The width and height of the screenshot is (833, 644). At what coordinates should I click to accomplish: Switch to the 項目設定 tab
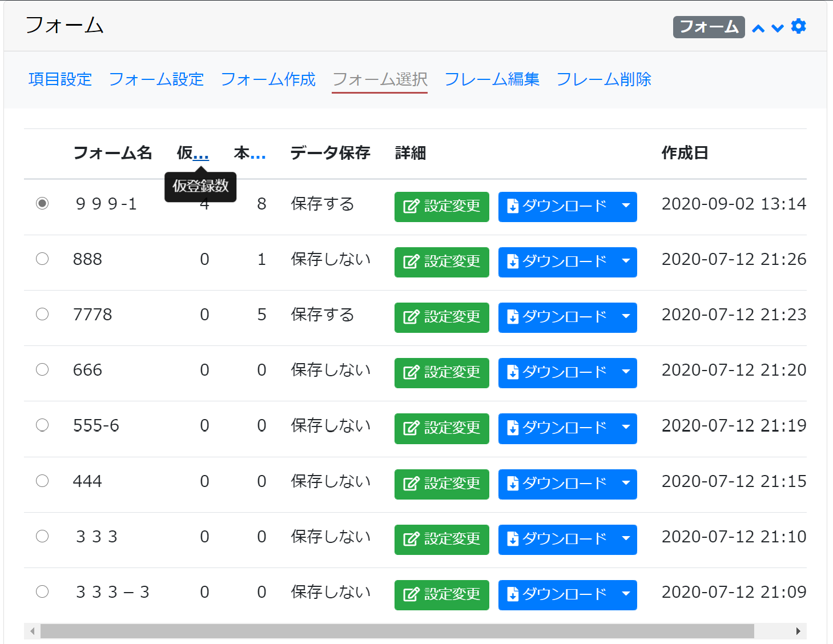[59, 79]
